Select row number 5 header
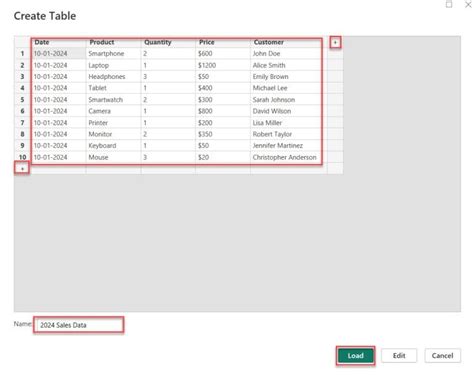The width and height of the screenshot is (474, 375). 22,99
